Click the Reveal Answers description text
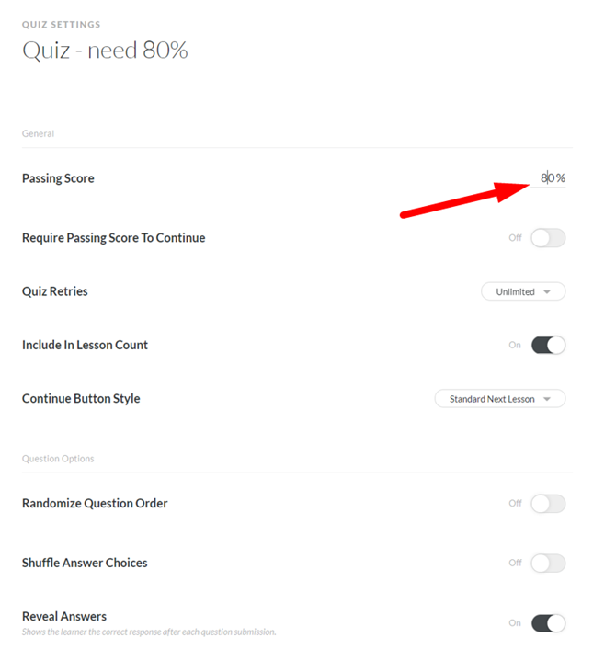 click(x=149, y=632)
